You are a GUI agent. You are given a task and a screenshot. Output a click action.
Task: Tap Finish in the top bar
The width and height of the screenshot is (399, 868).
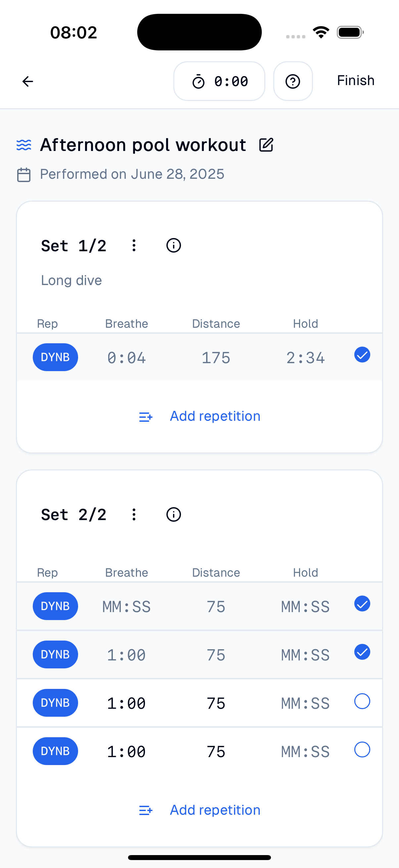pos(355,80)
